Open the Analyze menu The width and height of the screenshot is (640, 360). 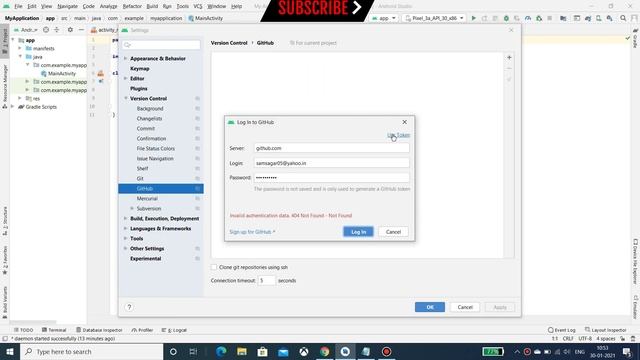click(108, 6)
